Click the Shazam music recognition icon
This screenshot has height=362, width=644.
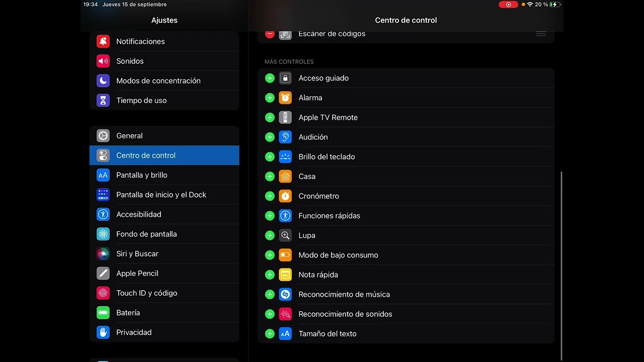(285, 294)
